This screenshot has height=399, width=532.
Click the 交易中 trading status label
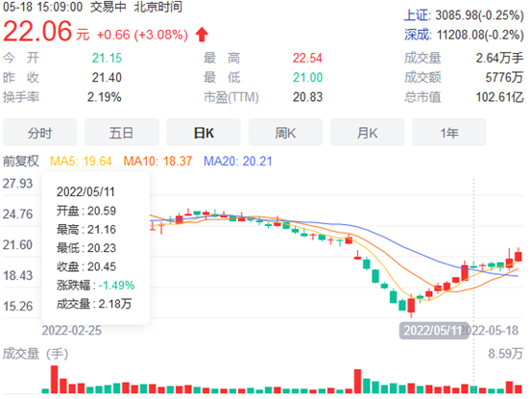pos(108,7)
